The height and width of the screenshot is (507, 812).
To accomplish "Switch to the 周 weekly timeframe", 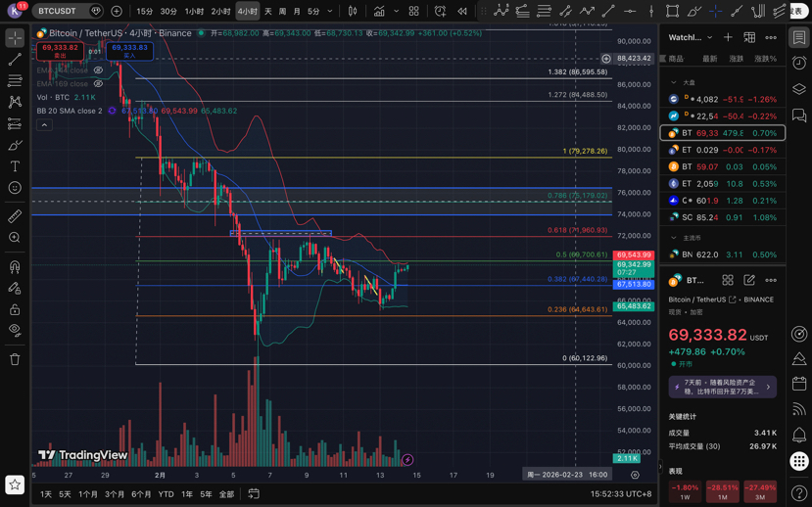I will pos(283,11).
